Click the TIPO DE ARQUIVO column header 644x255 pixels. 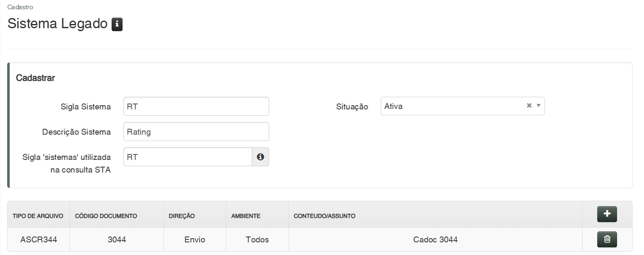click(38, 216)
